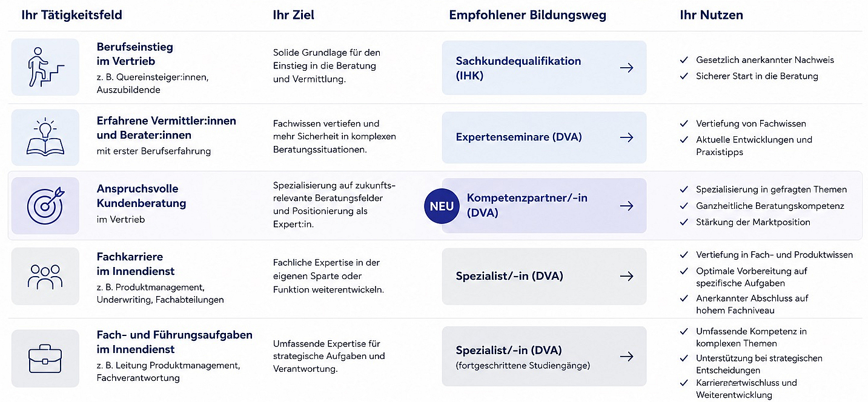868x402 pixels.
Task: Click the Ihr Tätigkeitsfeld column header
Action: point(71,15)
